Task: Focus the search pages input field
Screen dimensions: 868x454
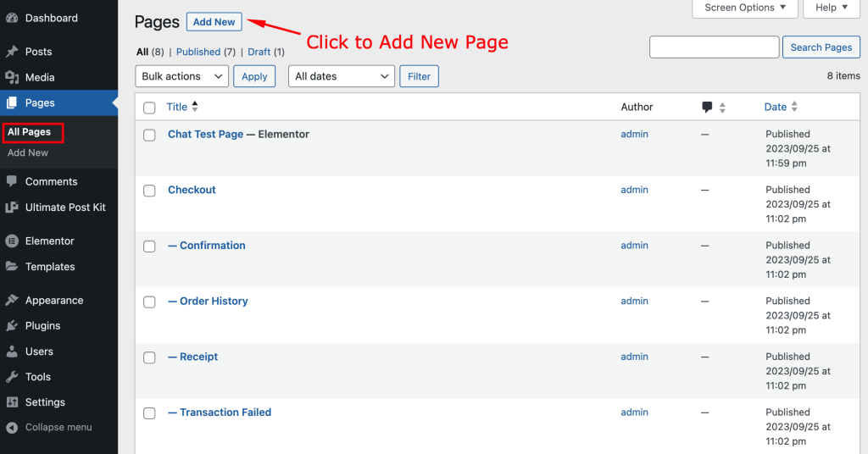Action: click(x=714, y=47)
